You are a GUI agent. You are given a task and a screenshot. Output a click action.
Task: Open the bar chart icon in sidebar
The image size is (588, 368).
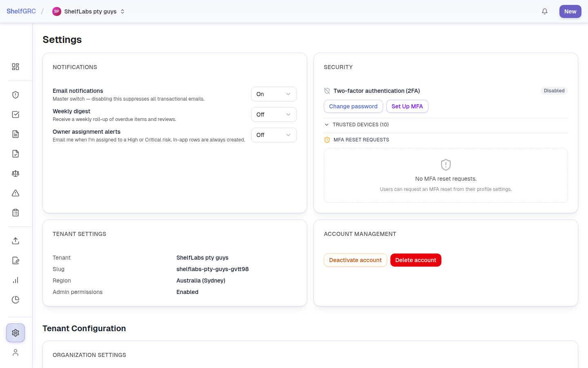[x=16, y=280]
